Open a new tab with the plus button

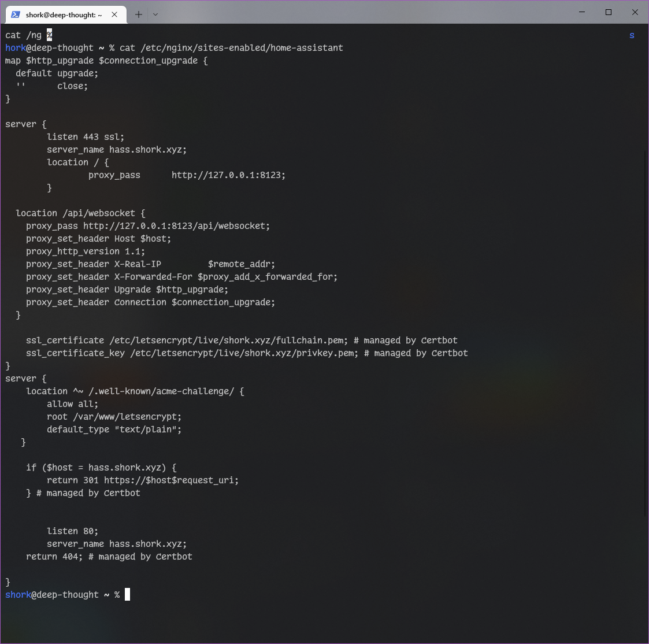coord(139,14)
